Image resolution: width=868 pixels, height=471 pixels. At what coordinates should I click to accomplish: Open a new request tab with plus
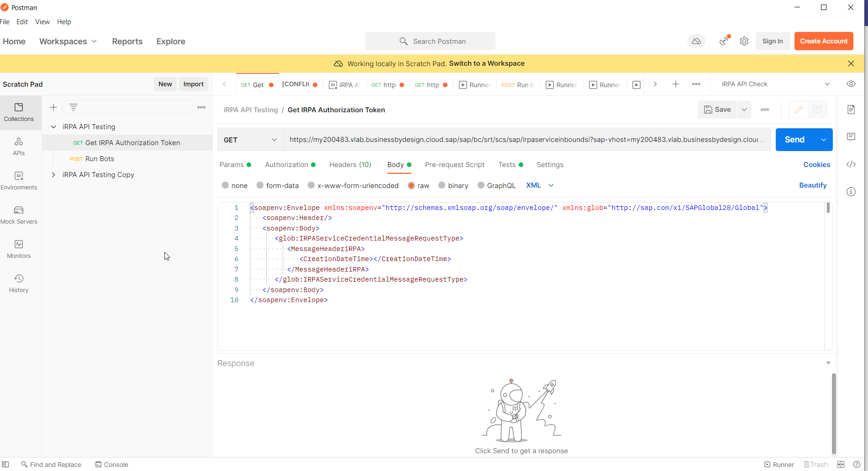(x=676, y=84)
